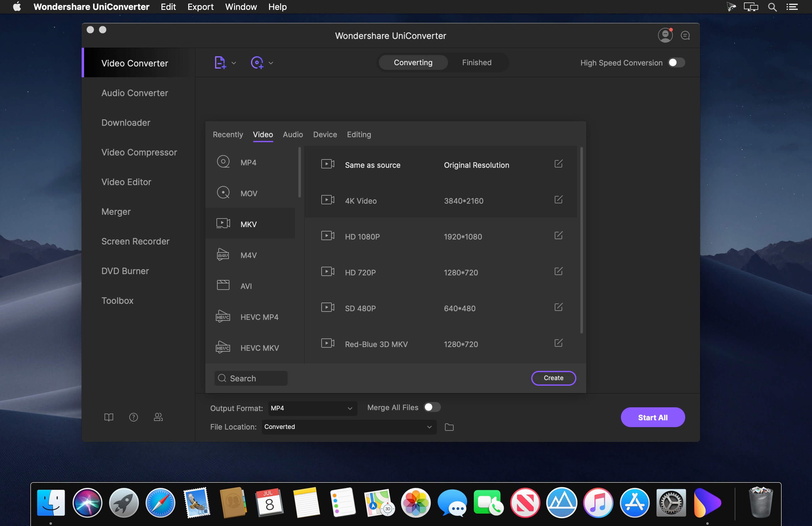Expand the File Location dropdown
The width and height of the screenshot is (812, 526).
click(x=429, y=427)
